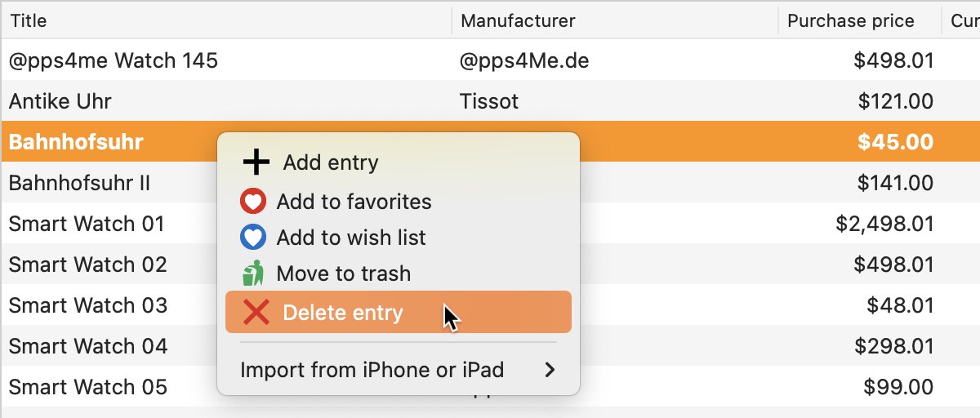Select the @pps4me Watch 145 row
Screen dimensions: 980x418
click(x=490, y=60)
